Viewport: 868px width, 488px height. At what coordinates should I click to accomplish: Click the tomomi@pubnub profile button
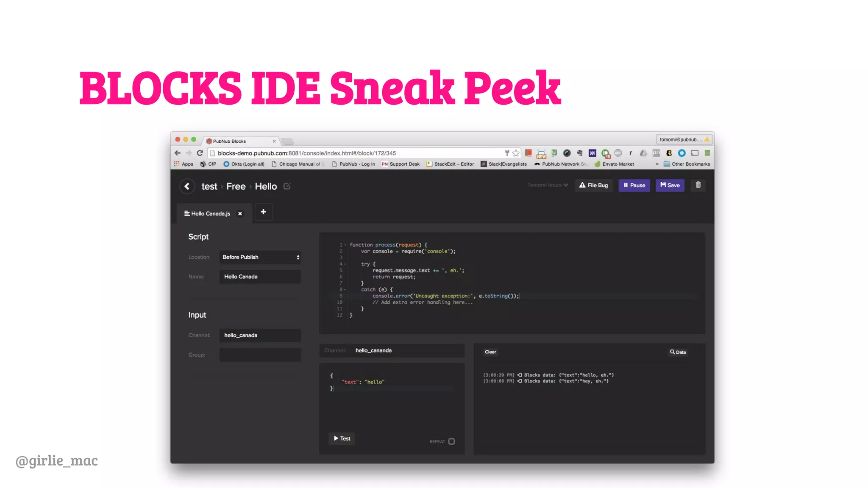tap(684, 139)
